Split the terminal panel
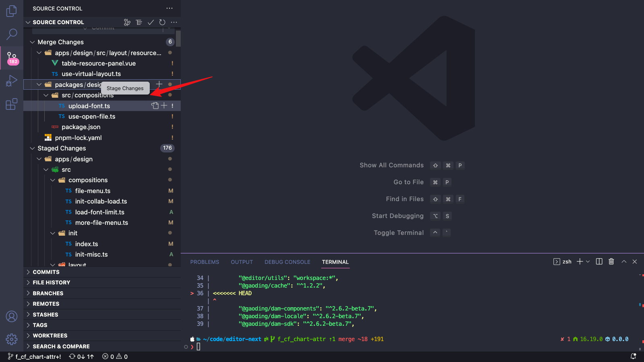 click(x=599, y=261)
